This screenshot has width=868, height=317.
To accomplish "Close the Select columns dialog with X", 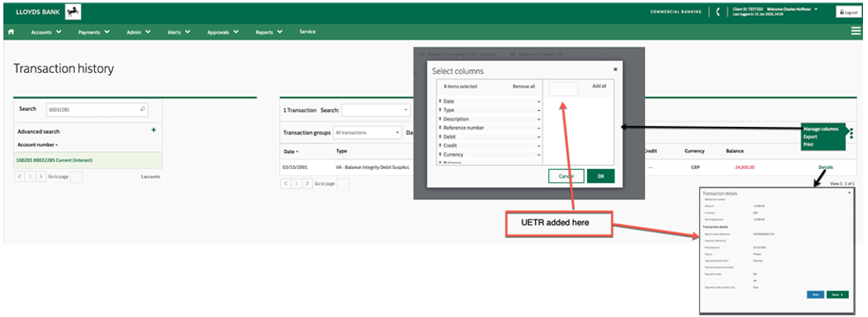I will 615,69.
